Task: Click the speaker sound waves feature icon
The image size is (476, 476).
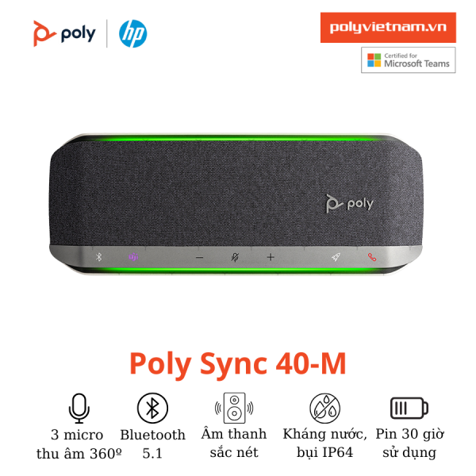Action: [234, 408]
